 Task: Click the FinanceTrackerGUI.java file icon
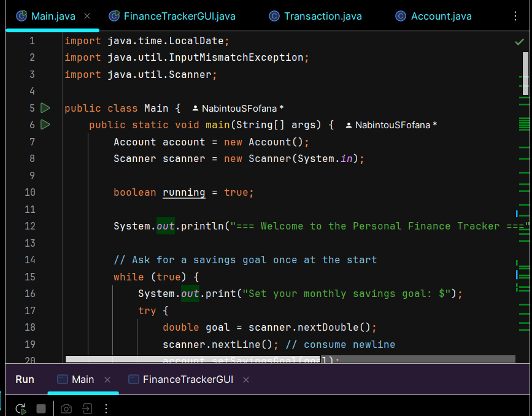pos(114,15)
